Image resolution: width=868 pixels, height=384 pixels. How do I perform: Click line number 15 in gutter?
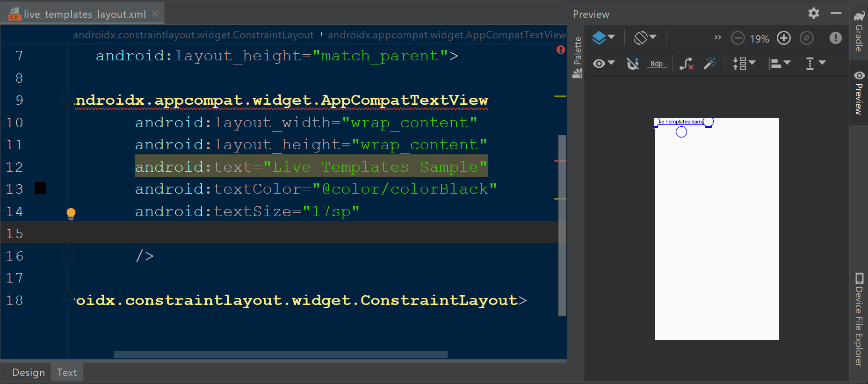click(14, 233)
